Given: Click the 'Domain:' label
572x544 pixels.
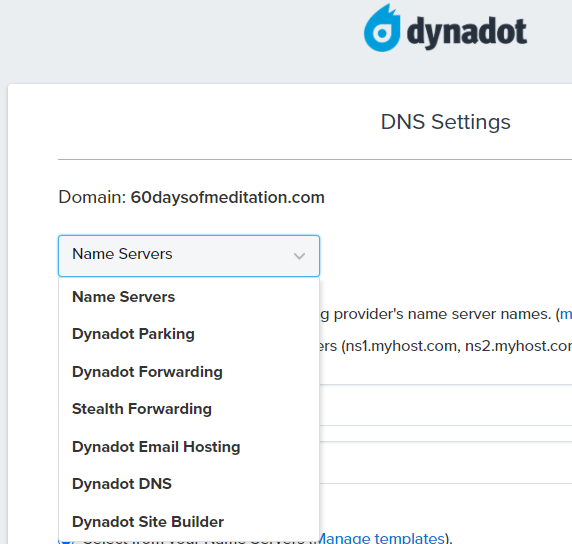Looking at the screenshot, I should (x=92, y=197).
